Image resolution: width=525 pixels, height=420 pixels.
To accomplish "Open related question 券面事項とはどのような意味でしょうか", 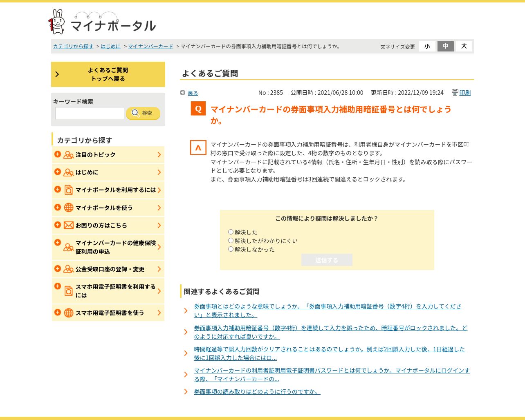I will [328, 311].
